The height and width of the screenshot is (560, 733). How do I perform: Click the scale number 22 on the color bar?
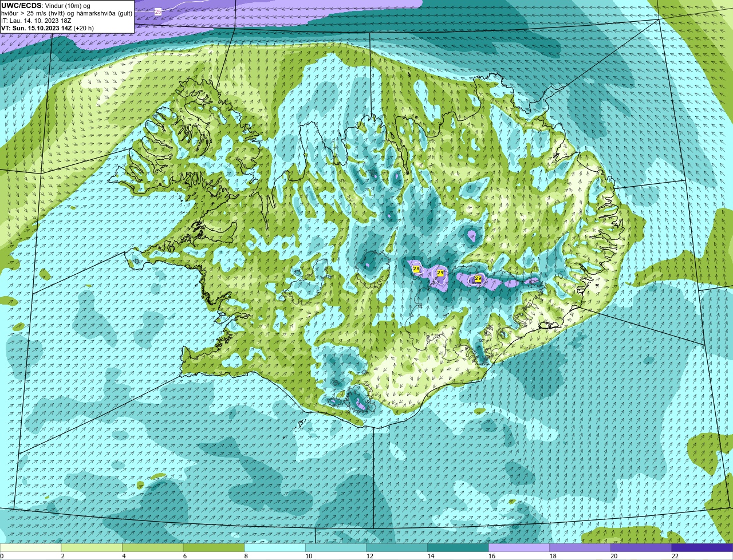pyautogui.click(x=675, y=556)
